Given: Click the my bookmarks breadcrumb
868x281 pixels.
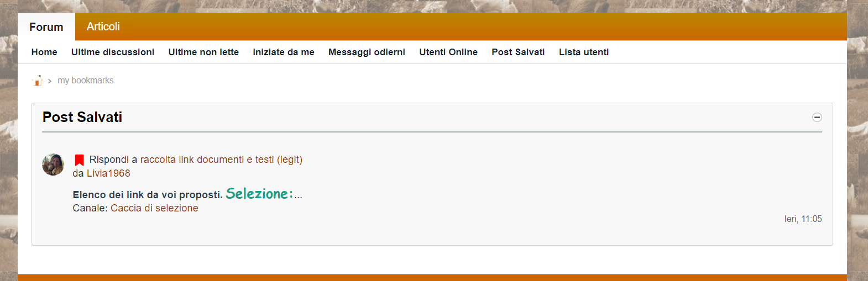Looking at the screenshot, I should pyautogui.click(x=86, y=81).
